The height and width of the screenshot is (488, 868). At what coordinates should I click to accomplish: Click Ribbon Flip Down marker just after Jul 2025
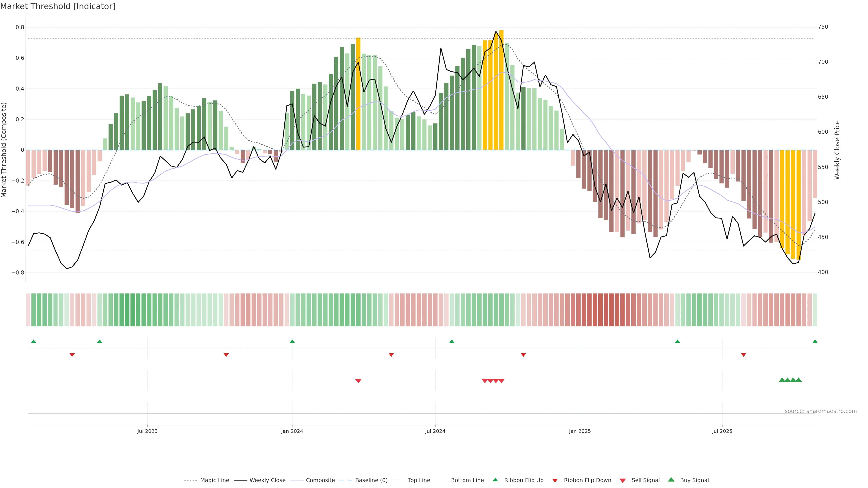point(743,355)
